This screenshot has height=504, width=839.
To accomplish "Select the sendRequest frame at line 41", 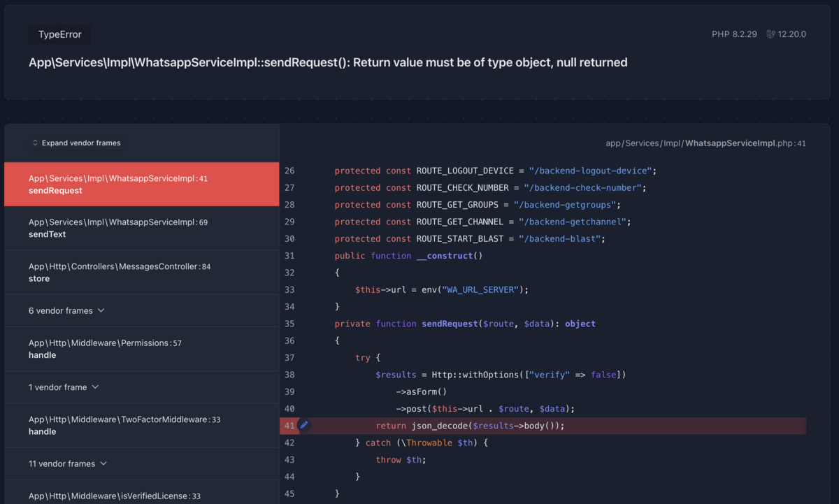I will [x=142, y=185].
